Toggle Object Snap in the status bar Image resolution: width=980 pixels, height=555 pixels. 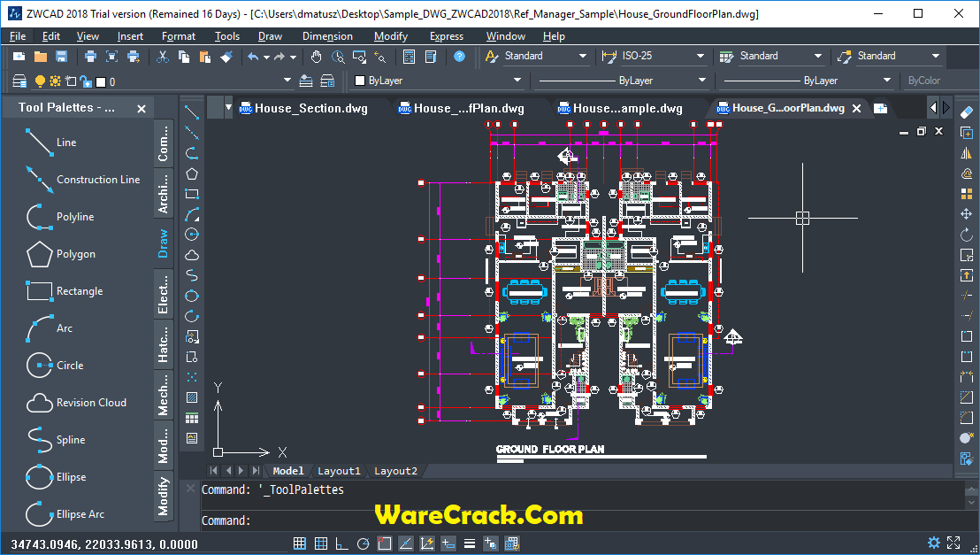(x=385, y=543)
